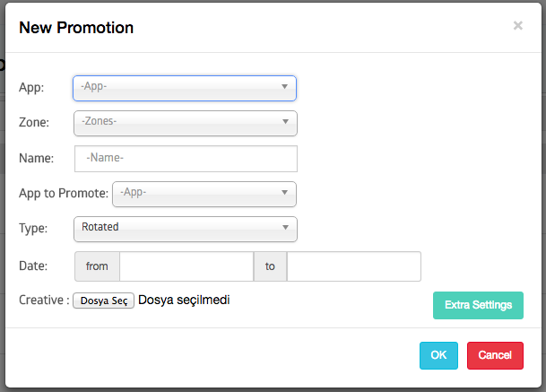Image resolution: width=546 pixels, height=392 pixels.
Task: Choose a creative file with Dosya Seç
Action: click(x=103, y=301)
